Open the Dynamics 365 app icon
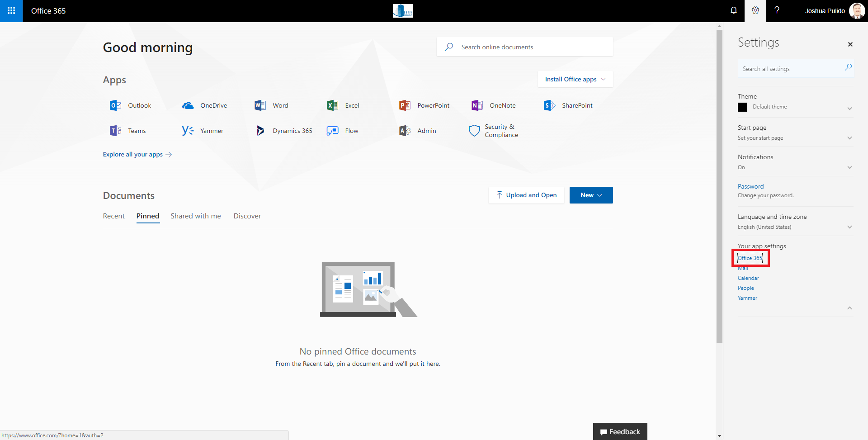Image resolution: width=868 pixels, height=440 pixels. (260, 131)
